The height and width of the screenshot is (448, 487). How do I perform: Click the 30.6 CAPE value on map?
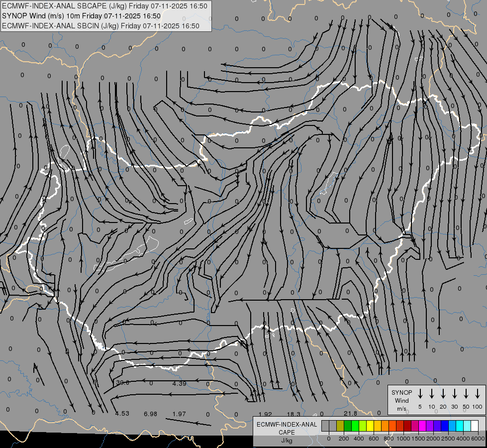(x=123, y=383)
